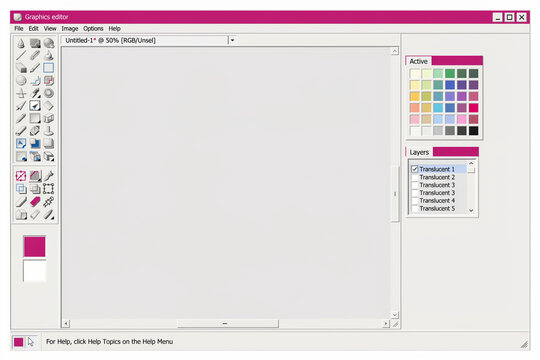540x360 pixels.
Task: Select the gray square with blue dot
Action: pos(21,156)
